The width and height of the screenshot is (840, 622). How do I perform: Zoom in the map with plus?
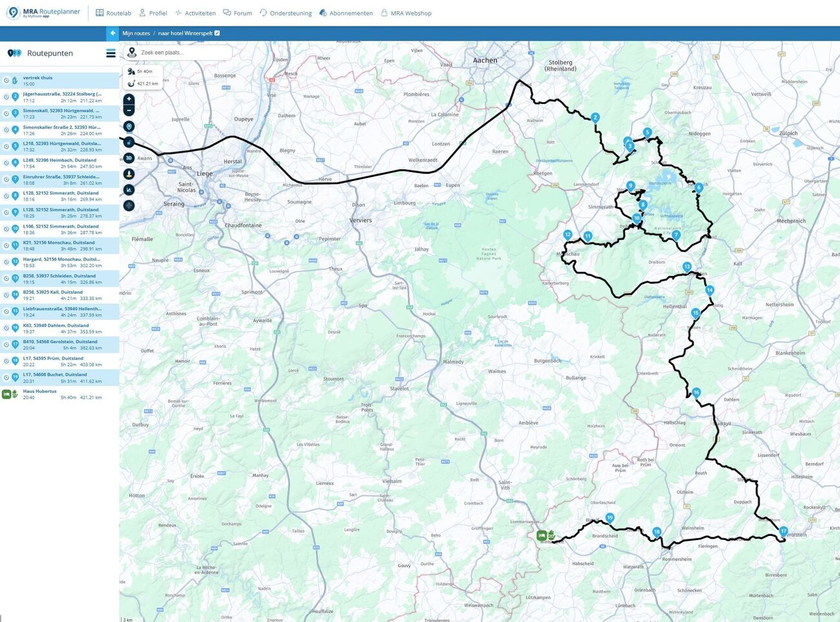[x=129, y=99]
